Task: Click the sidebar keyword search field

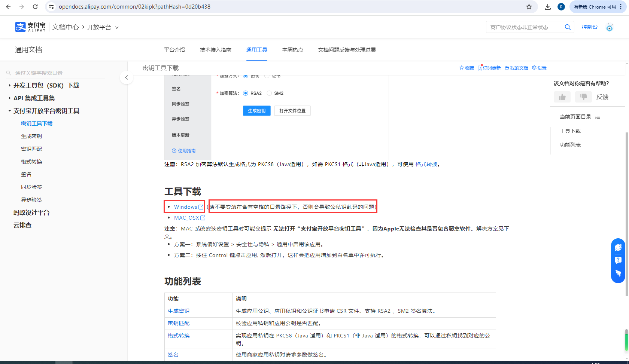Action: [56, 73]
